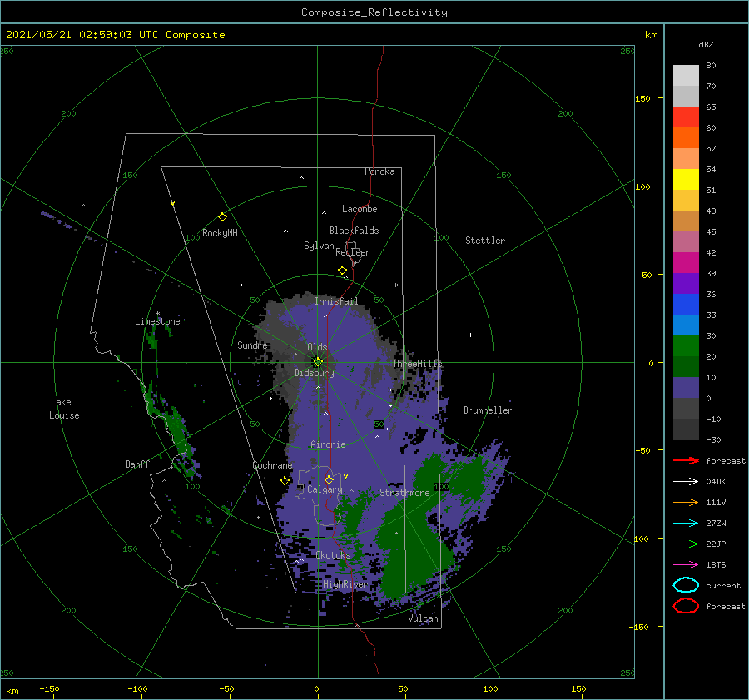Image resolution: width=749 pixels, height=700 pixels.
Task: Click the white 04DK arrow in legend
Action: (686, 481)
